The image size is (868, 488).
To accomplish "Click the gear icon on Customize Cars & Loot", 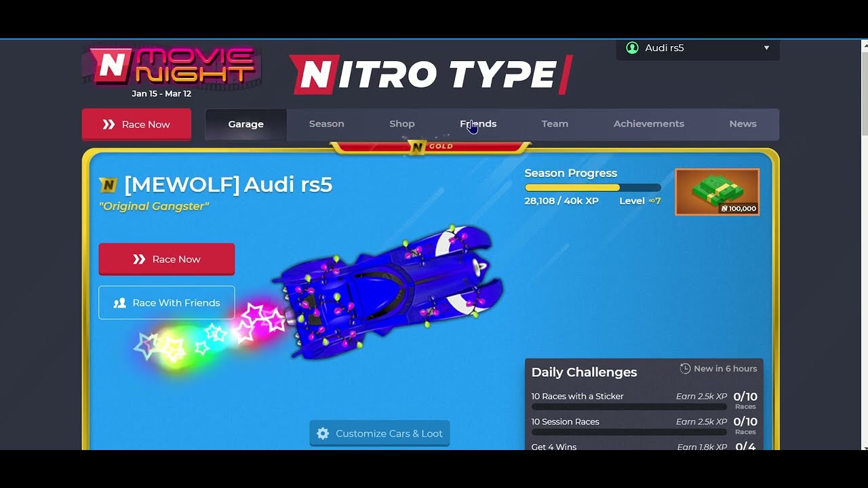I will tap(323, 434).
